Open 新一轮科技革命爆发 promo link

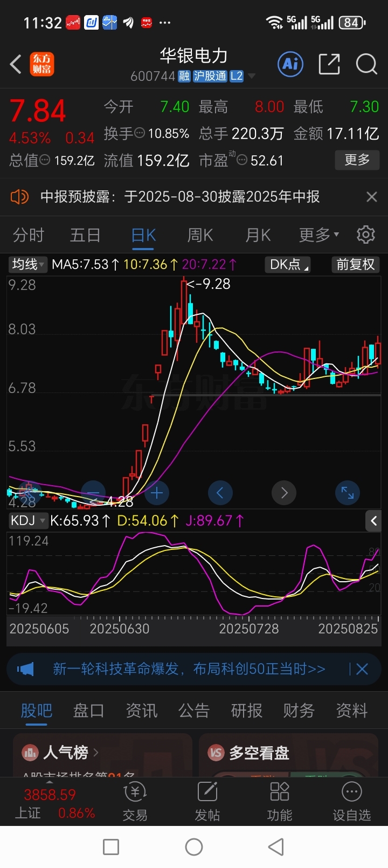coord(189,669)
